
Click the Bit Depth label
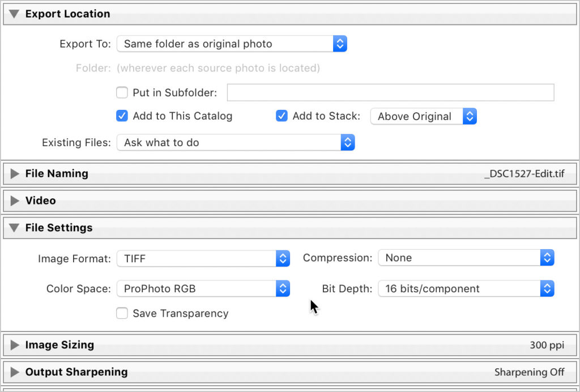[x=347, y=288]
